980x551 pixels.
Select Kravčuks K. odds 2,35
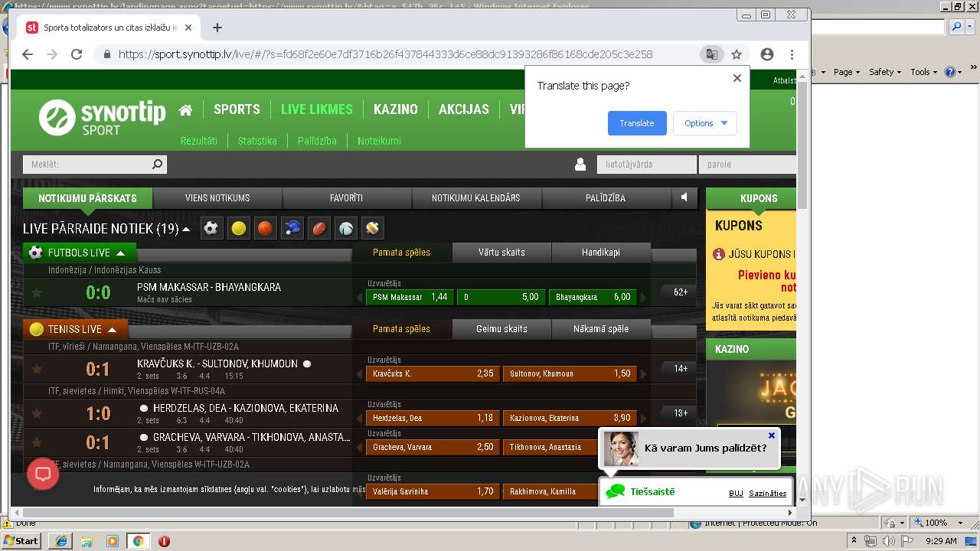(x=433, y=373)
